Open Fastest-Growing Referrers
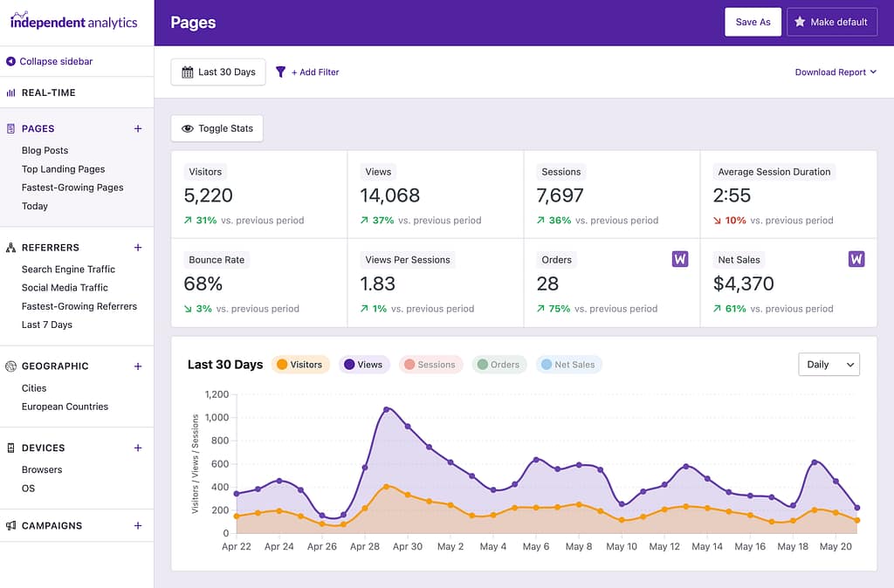894x588 pixels. coord(79,306)
